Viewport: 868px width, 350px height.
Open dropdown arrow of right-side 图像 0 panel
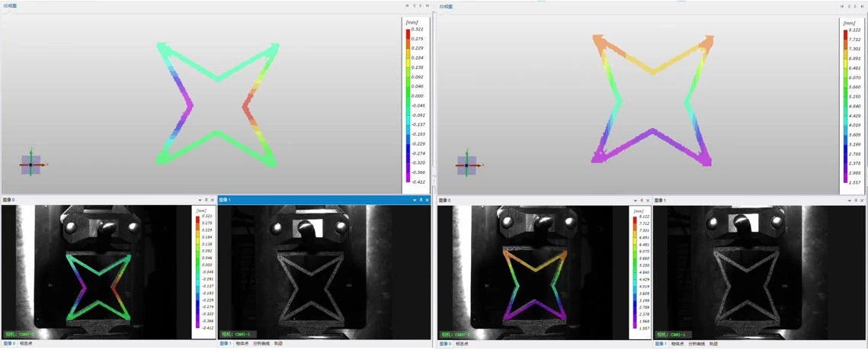[x=635, y=201]
